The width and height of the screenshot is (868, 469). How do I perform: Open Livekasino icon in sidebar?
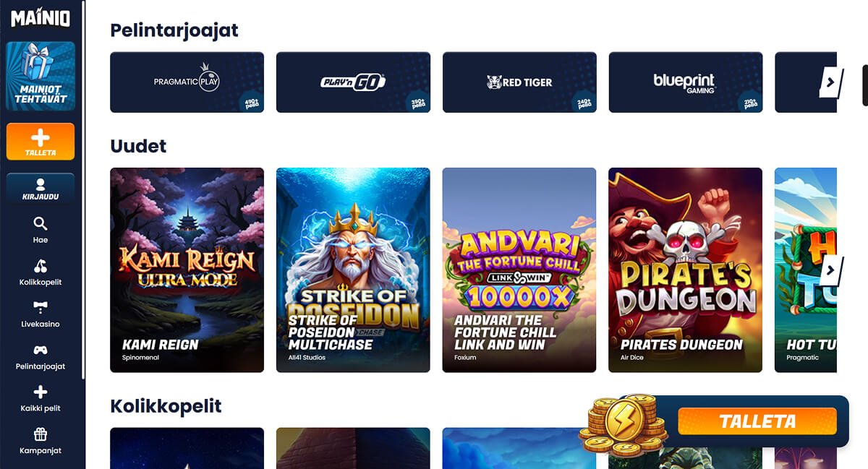[41, 308]
